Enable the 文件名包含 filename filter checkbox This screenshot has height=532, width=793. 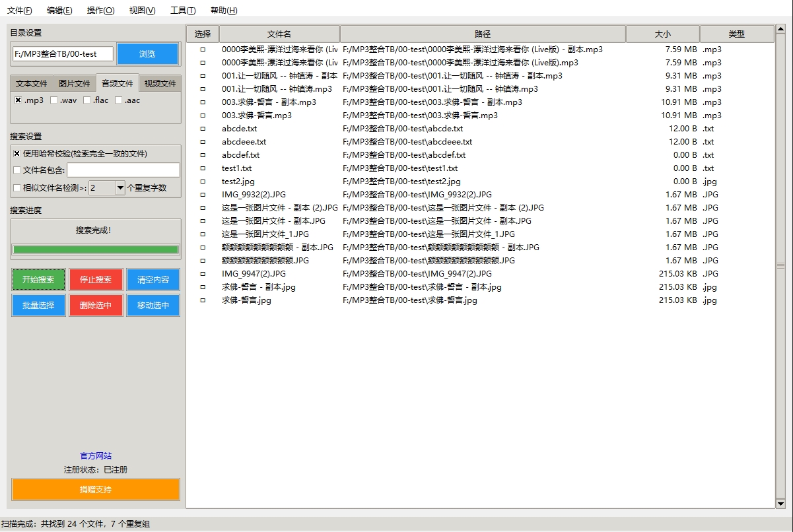click(x=16, y=170)
